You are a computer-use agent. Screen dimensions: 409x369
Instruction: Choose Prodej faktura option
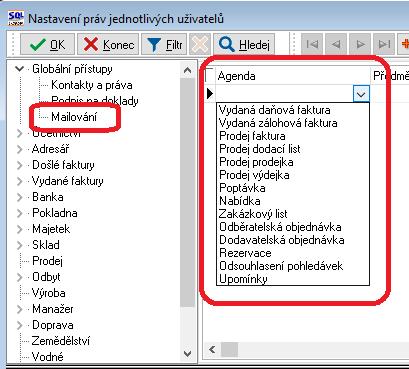[x=252, y=136]
